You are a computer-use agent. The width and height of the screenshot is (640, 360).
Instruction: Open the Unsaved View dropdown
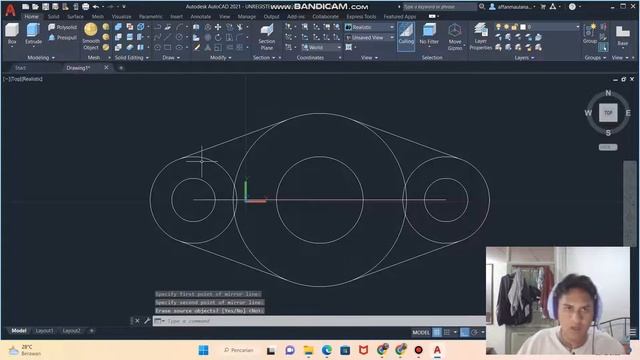[x=370, y=38]
